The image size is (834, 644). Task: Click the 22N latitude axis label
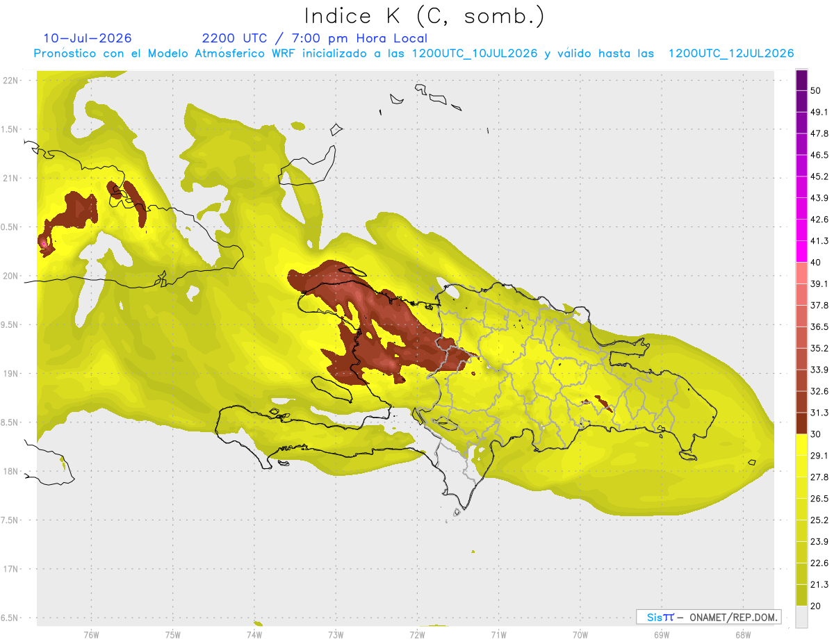tap(12, 80)
